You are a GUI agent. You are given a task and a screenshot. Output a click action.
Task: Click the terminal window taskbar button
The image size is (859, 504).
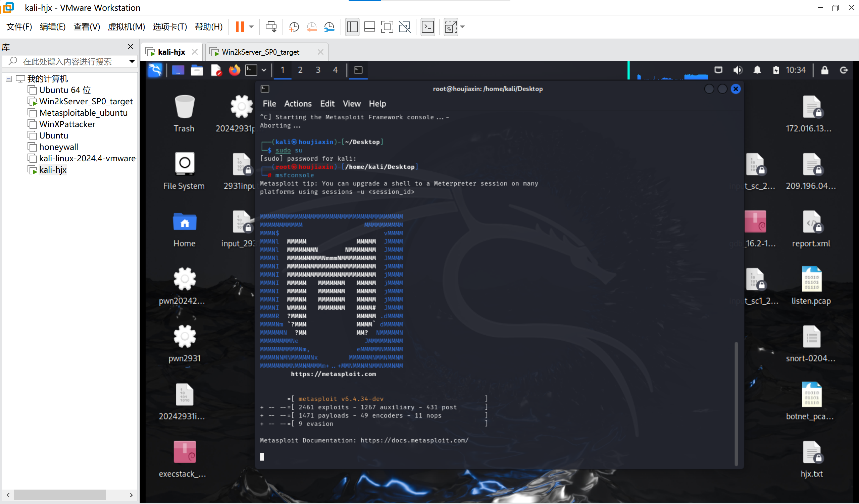pos(358,70)
